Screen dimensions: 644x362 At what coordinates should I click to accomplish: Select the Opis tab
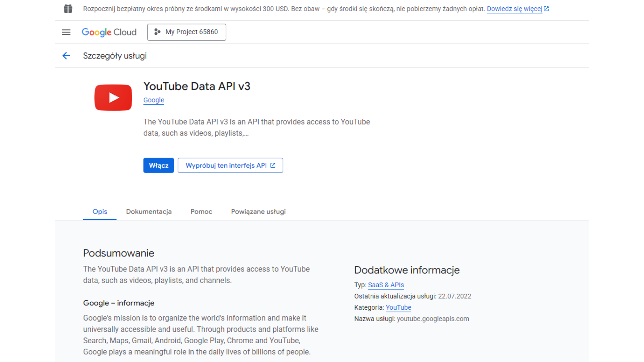(100, 212)
